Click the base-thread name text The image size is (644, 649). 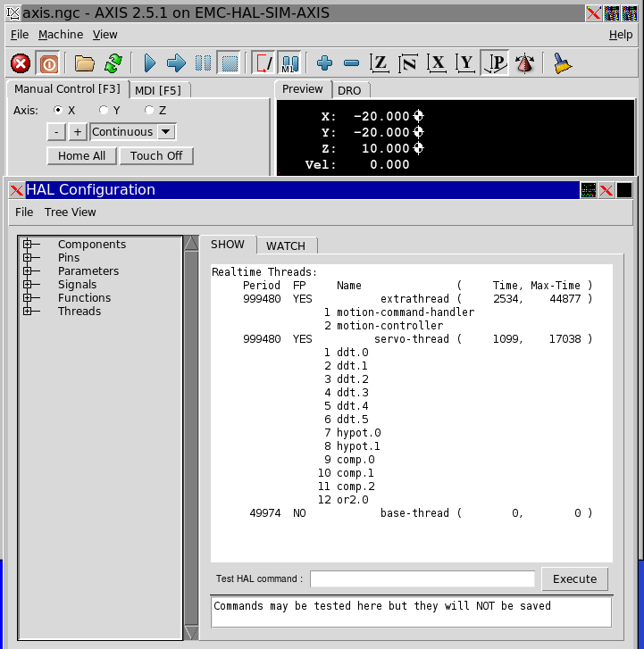click(x=414, y=513)
